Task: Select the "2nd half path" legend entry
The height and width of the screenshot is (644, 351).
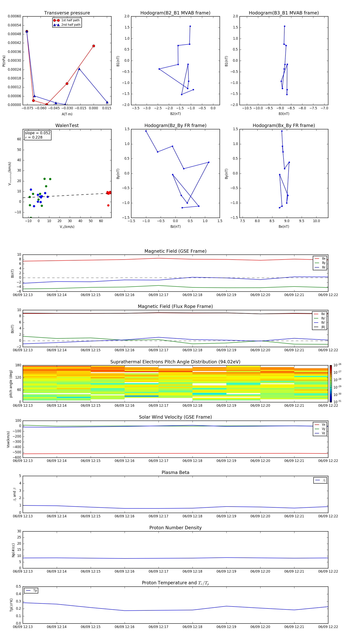Action: point(67,25)
